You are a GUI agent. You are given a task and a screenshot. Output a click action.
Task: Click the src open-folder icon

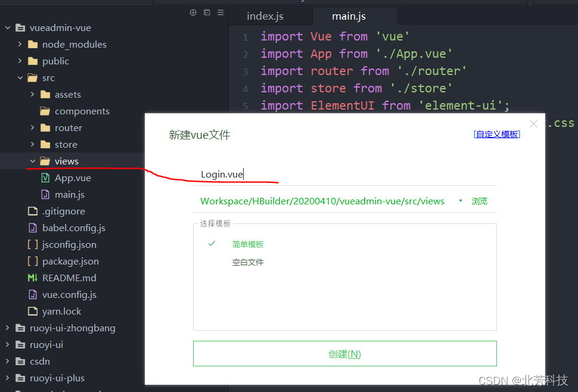click(x=33, y=77)
